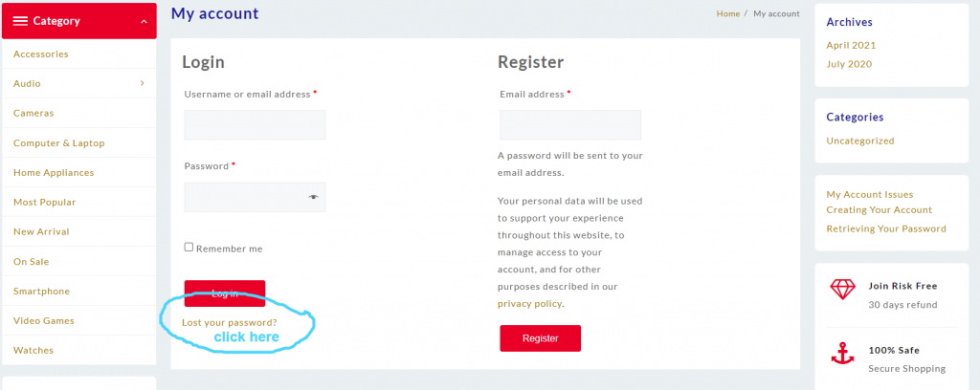Click the Password input field

(x=255, y=197)
